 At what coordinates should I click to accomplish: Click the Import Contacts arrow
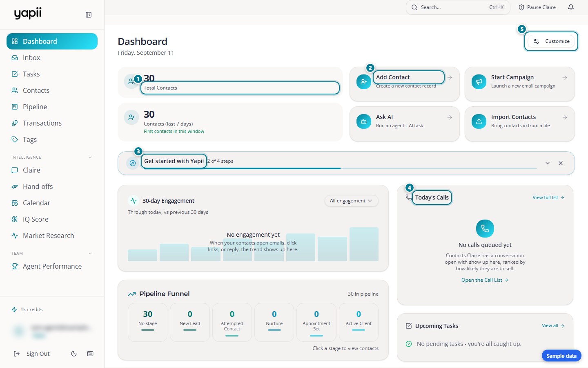click(x=565, y=117)
